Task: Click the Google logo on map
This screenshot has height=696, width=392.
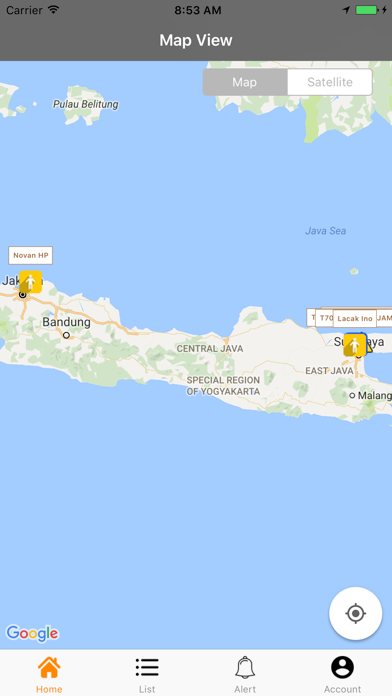Action: (32, 633)
